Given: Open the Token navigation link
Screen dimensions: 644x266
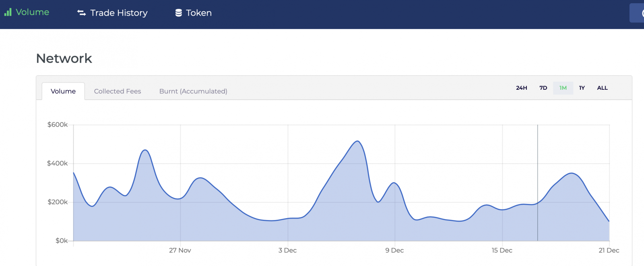Looking at the screenshot, I should pos(198,13).
